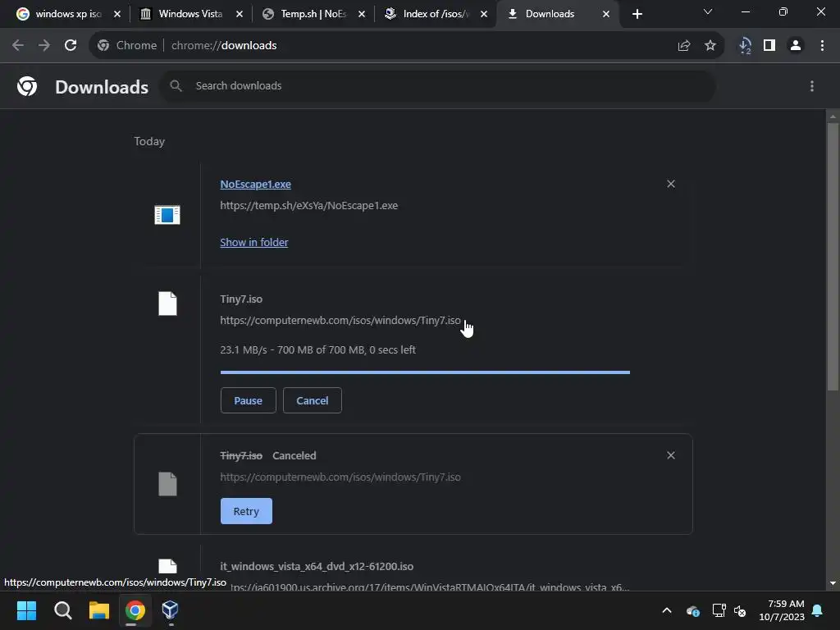Click the OneDrive cloud tray icon
Screen dimensions: 840x630
click(692, 610)
